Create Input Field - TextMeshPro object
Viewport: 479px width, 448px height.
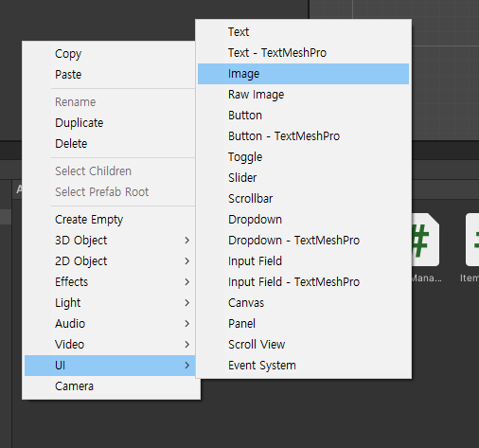point(303,282)
